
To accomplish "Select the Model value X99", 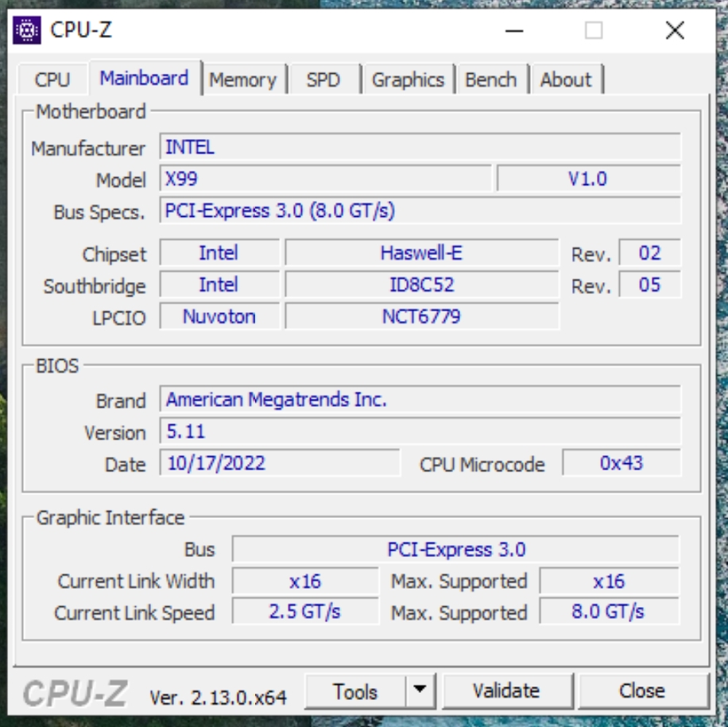I will (x=326, y=179).
